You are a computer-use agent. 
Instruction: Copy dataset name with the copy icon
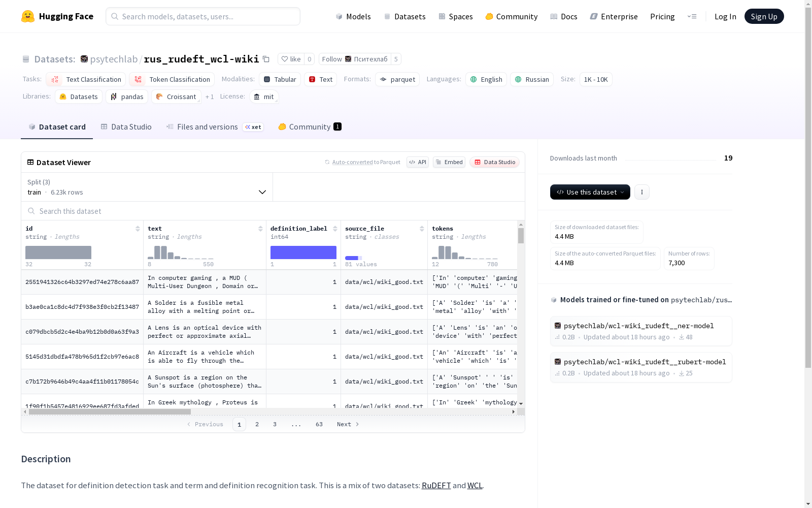pos(266,59)
